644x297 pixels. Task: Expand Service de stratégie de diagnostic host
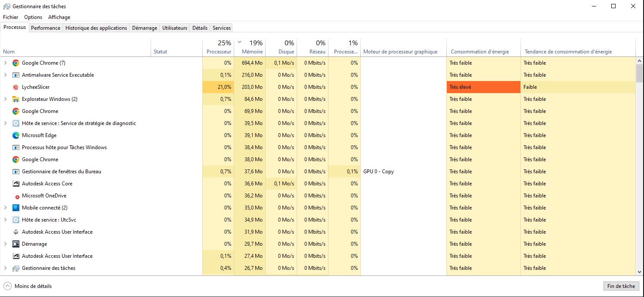point(6,123)
